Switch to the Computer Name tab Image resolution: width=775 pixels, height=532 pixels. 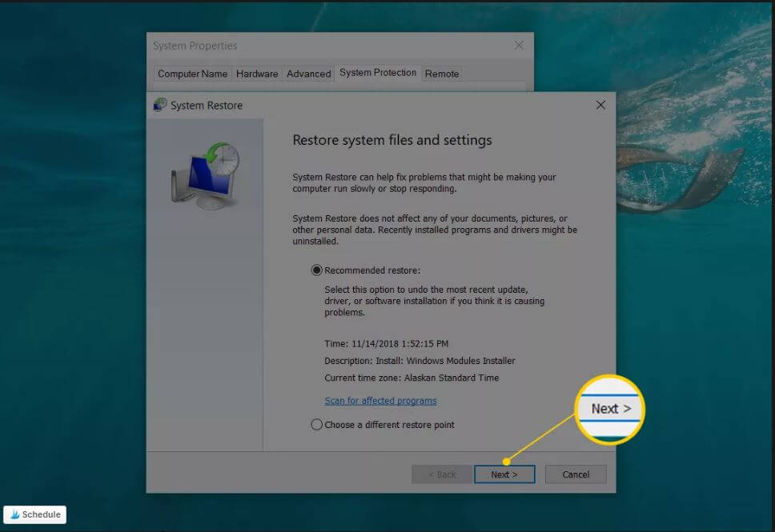pos(192,73)
